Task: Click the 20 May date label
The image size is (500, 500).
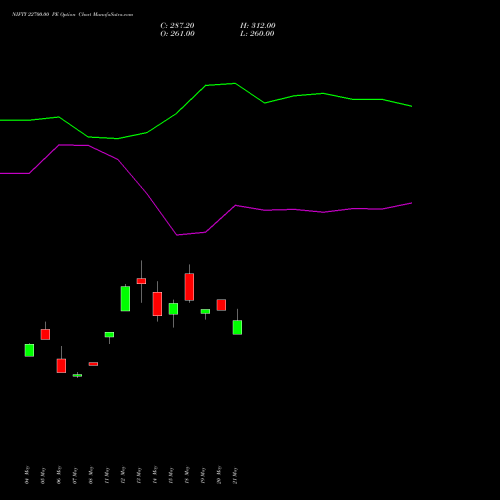Action: (219, 475)
